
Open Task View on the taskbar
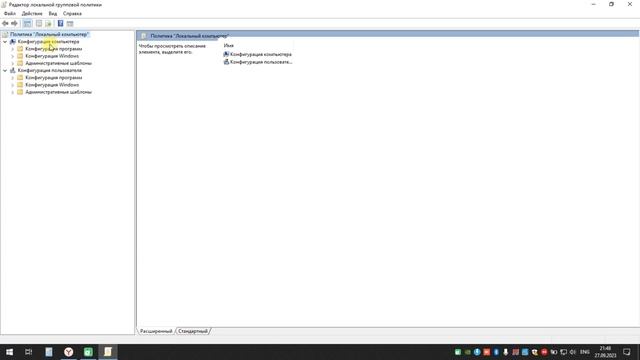29,352
